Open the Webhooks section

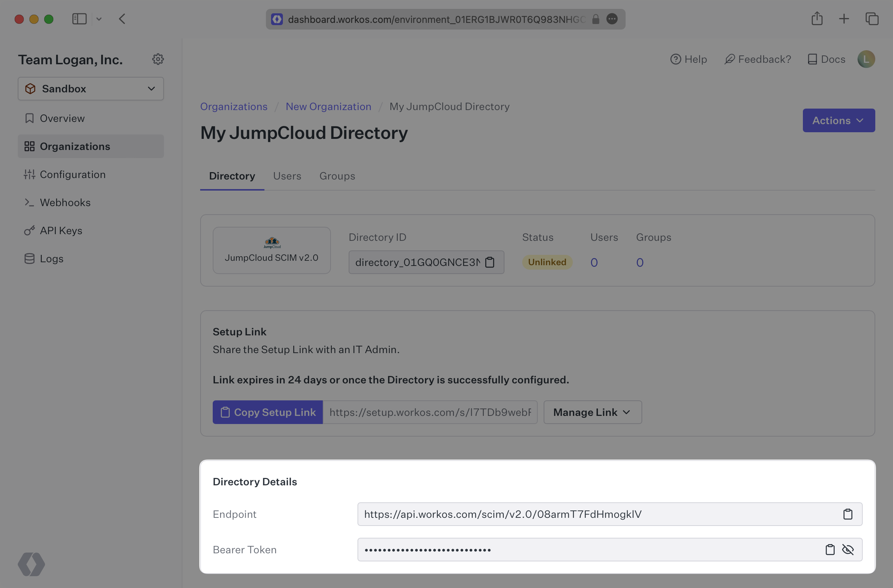click(x=65, y=202)
